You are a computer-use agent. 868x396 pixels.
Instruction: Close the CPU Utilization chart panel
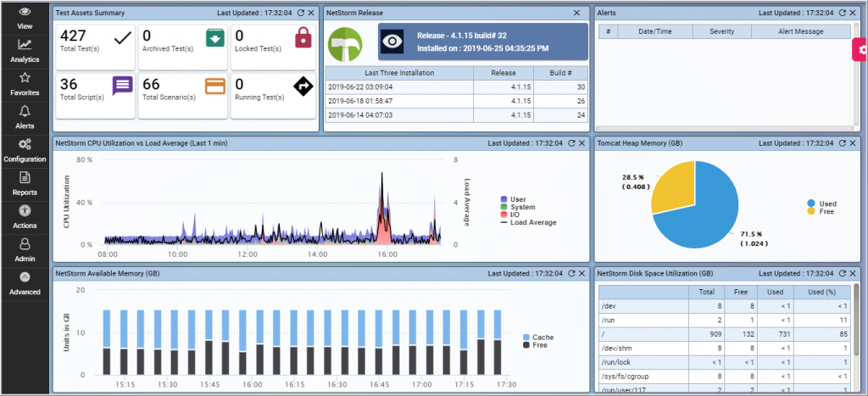581,143
